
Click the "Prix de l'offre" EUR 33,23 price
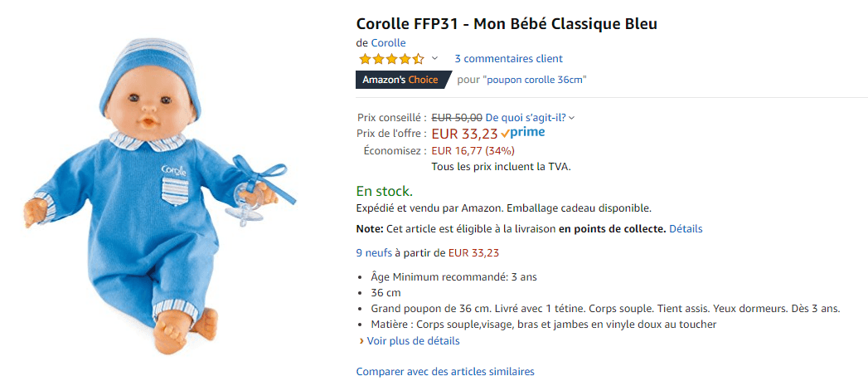464,134
